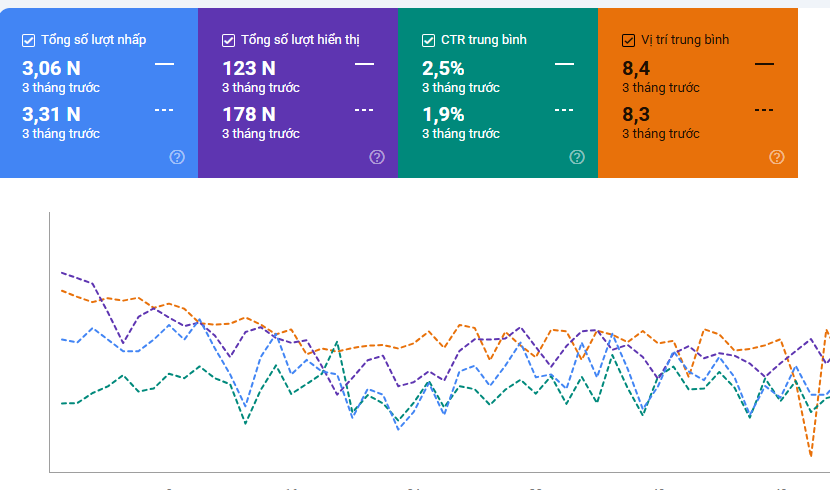The height and width of the screenshot is (490, 830).
Task: Click solid line legend beside 123 N
Action: pyautogui.click(x=364, y=64)
